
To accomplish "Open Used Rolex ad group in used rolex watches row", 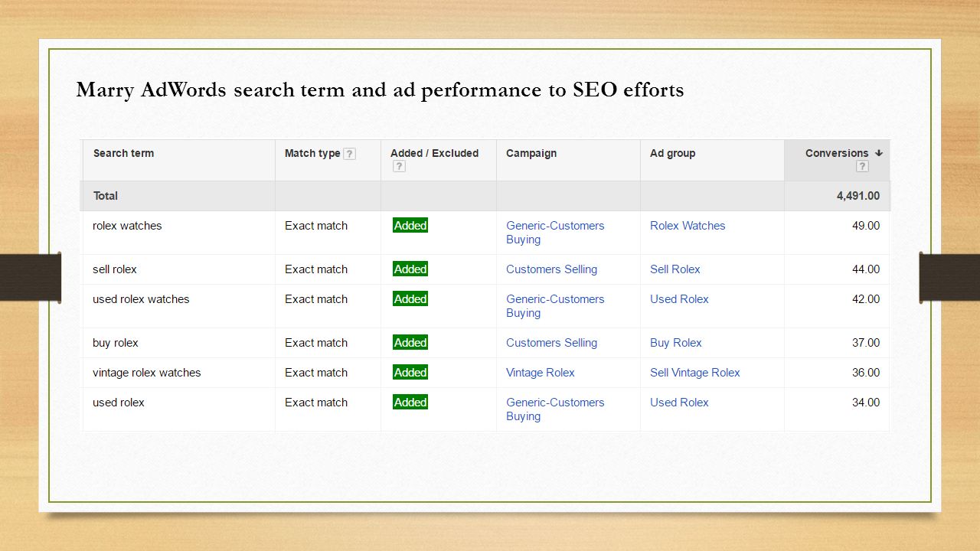I will click(679, 299).
